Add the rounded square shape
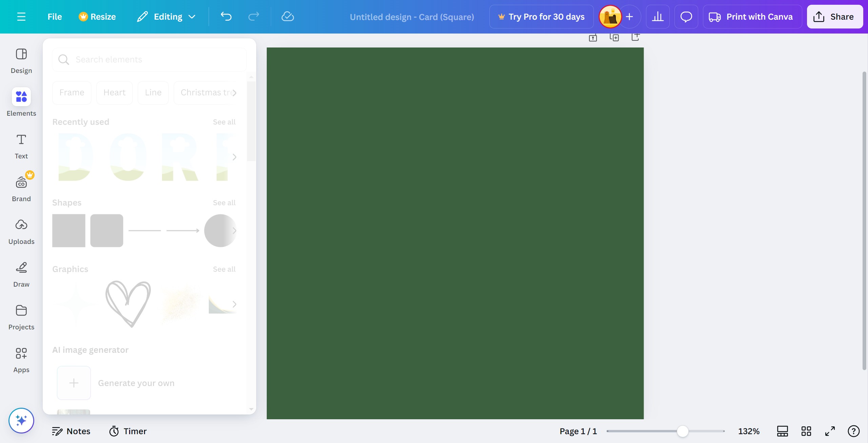The height and width of the screenshot is (443, 868). click(107, 231)
